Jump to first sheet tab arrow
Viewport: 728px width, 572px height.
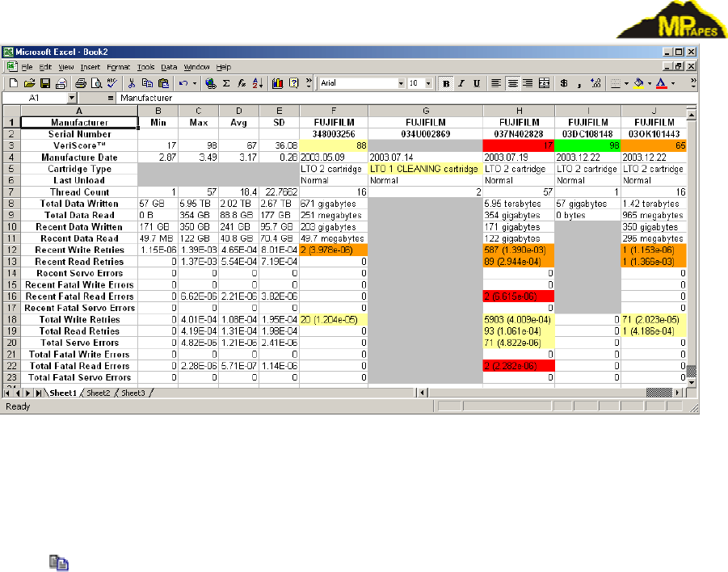click(7, 393)
